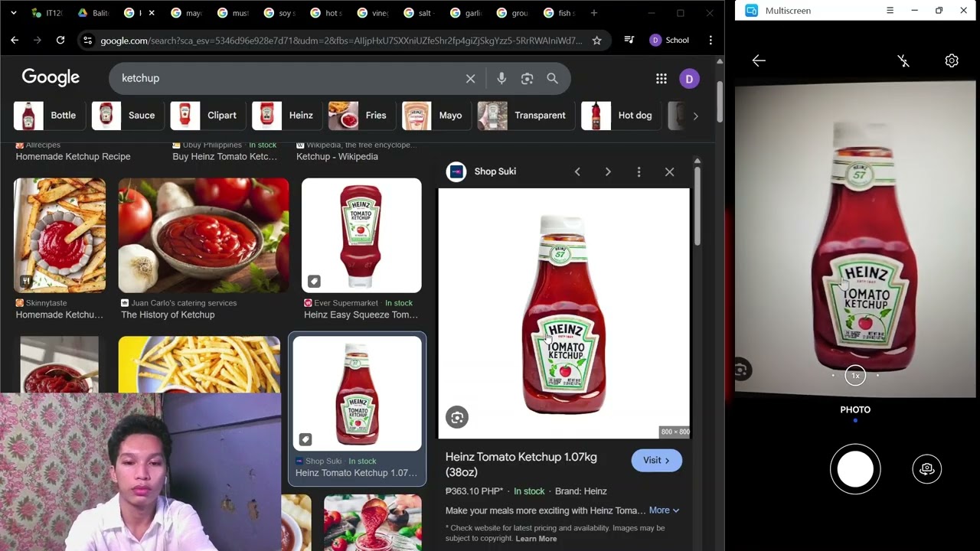Open The History of Ketchup result
This screenshot has width=980, height=551.
coord(168,315)
